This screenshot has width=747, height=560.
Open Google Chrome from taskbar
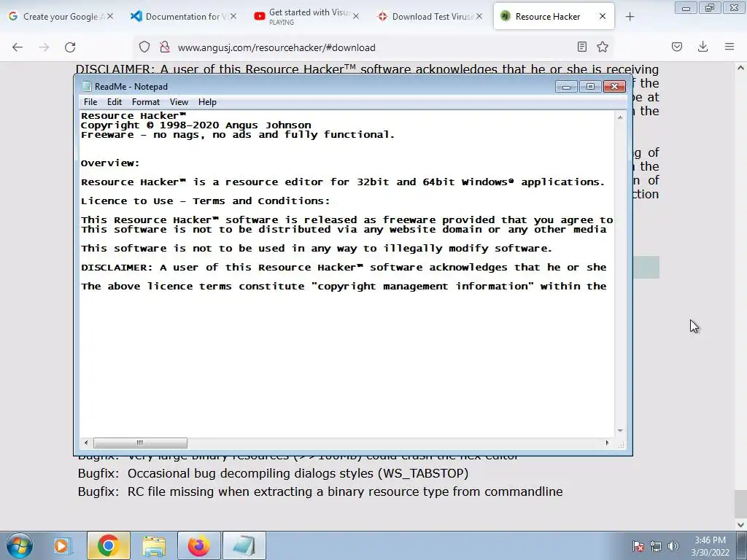pos(109,545)
